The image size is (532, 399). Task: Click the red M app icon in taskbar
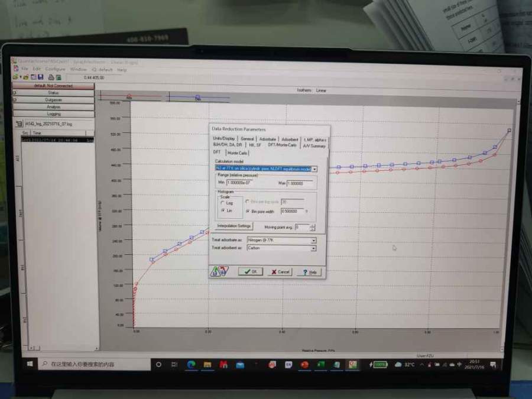223,365
